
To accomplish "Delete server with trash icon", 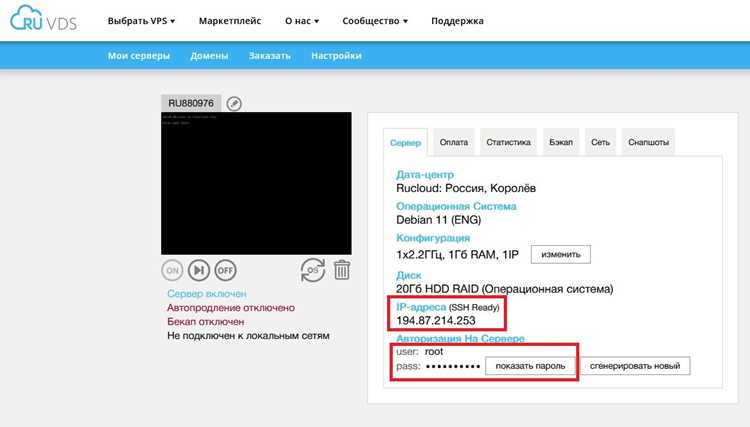I will tap(342, 270).
